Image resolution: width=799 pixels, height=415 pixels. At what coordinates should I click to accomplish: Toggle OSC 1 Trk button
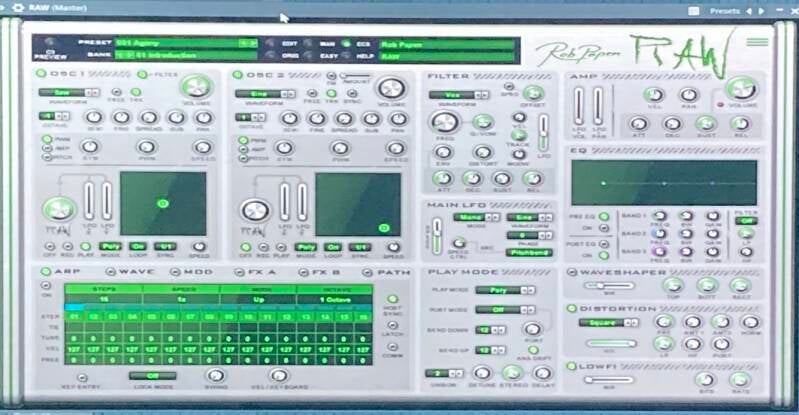[136, 92]
